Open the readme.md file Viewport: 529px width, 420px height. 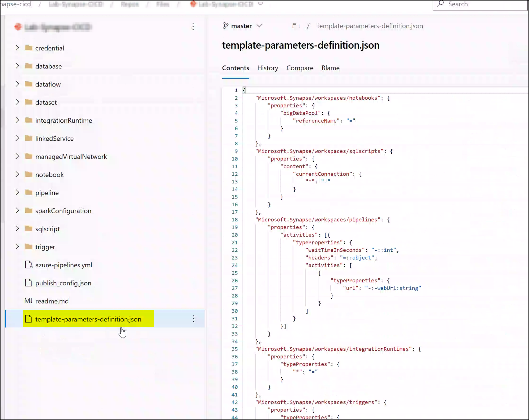tap(52, 301)
